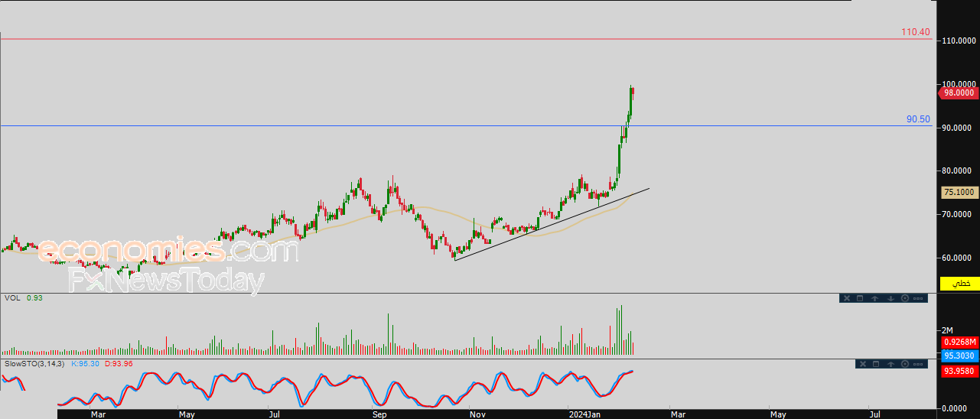Click the 110.0000 price axis label
The height and width of the screenshot is (419, 980).
pos(959,41)
